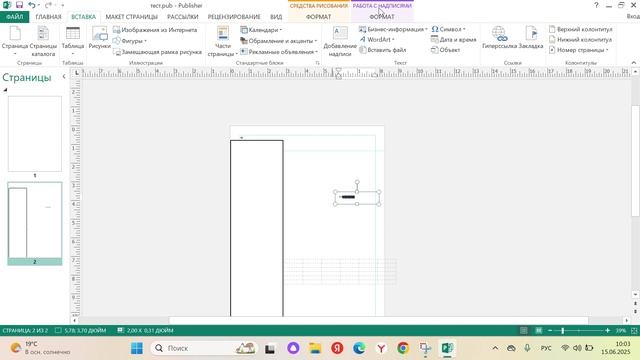Select the tall rectangle shape on page
Viewport: 640px width, 360px height.
pyautogui.click(x=257, y=228)
